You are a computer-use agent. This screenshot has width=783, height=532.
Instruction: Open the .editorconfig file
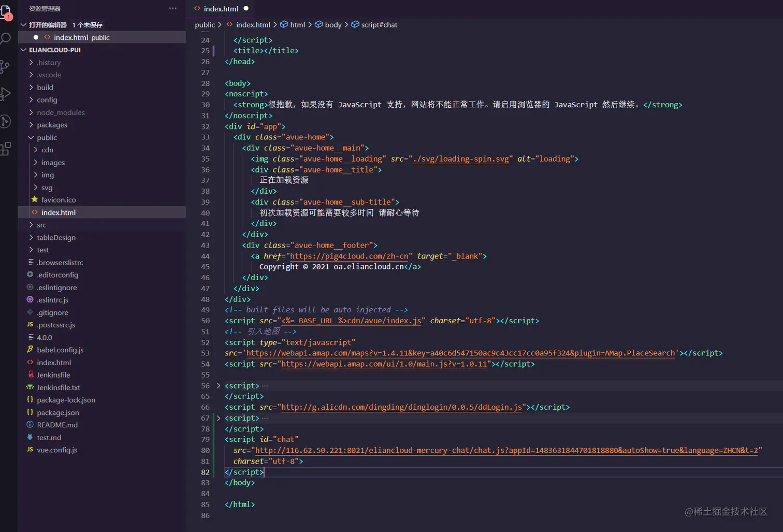[57, 275]
